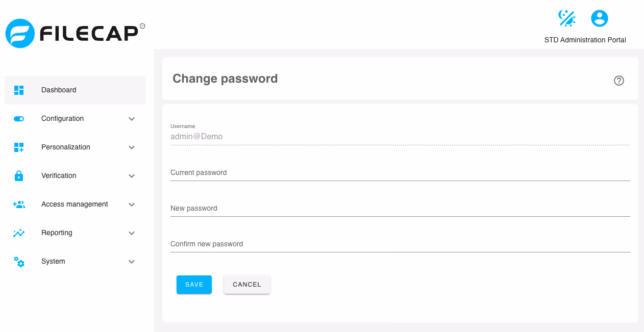Click the SAVE button
Image resolution: width=644 pixels, height=332 pixels.
pyautogui.click(x=194, y=285)
